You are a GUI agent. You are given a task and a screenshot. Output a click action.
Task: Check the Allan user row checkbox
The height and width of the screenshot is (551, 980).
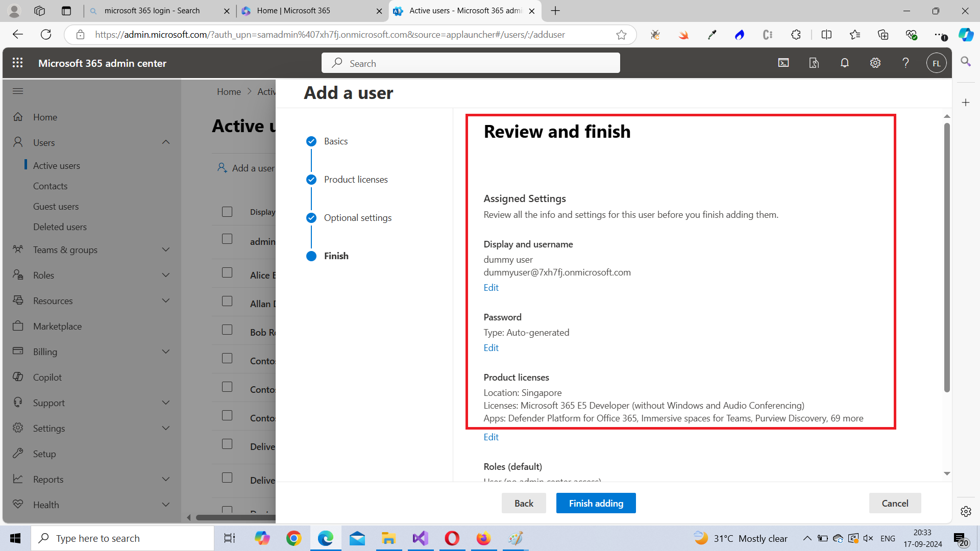click(x=227, y=301)
